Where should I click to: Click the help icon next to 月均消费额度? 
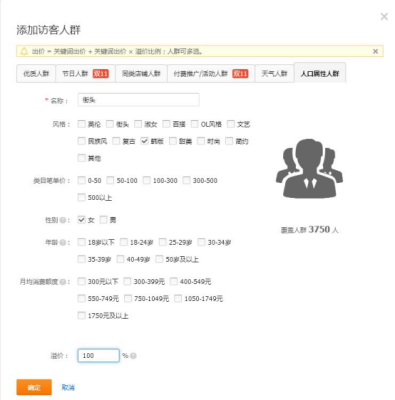pos(62,282)
